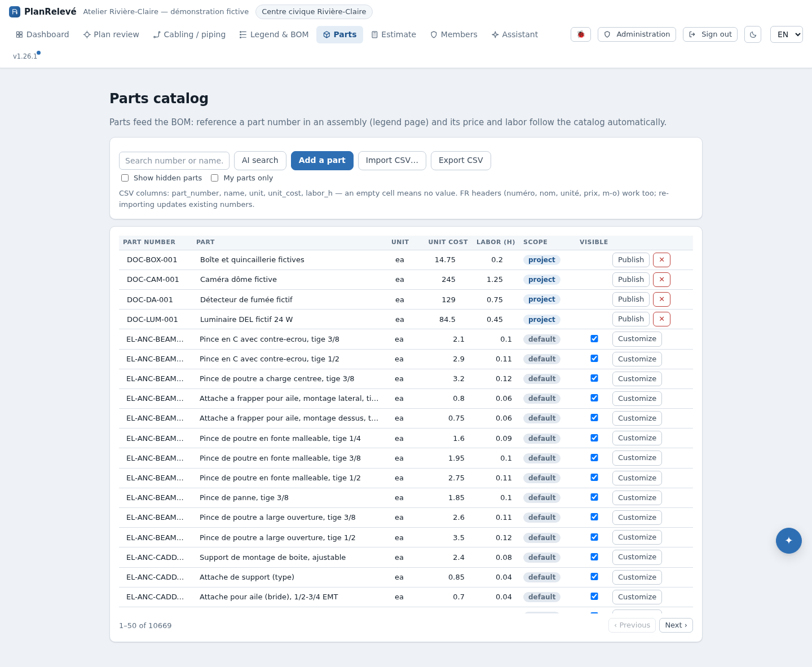
Task: Click project scope badge for DOC-DA-001
Action: pos(542,299)
